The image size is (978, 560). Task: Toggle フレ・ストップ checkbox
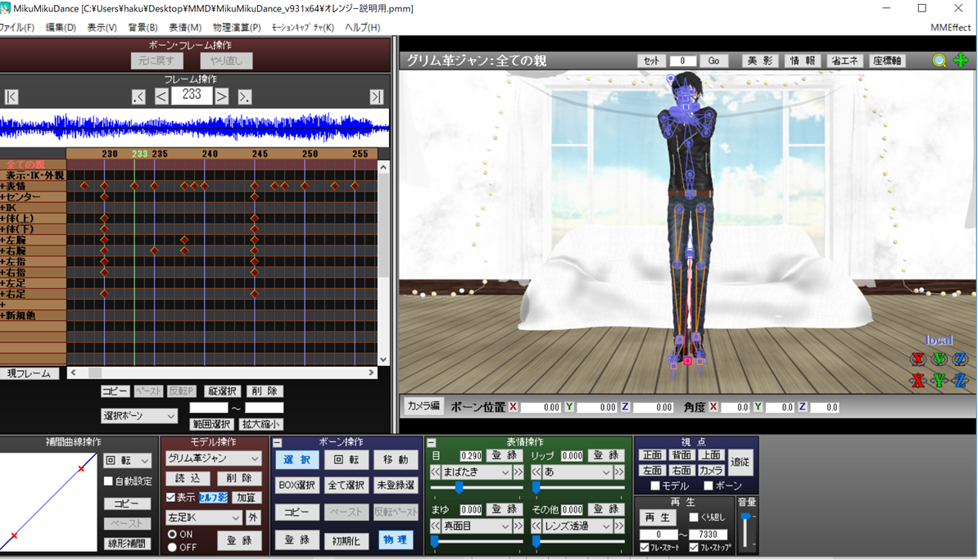coord(694,547)
